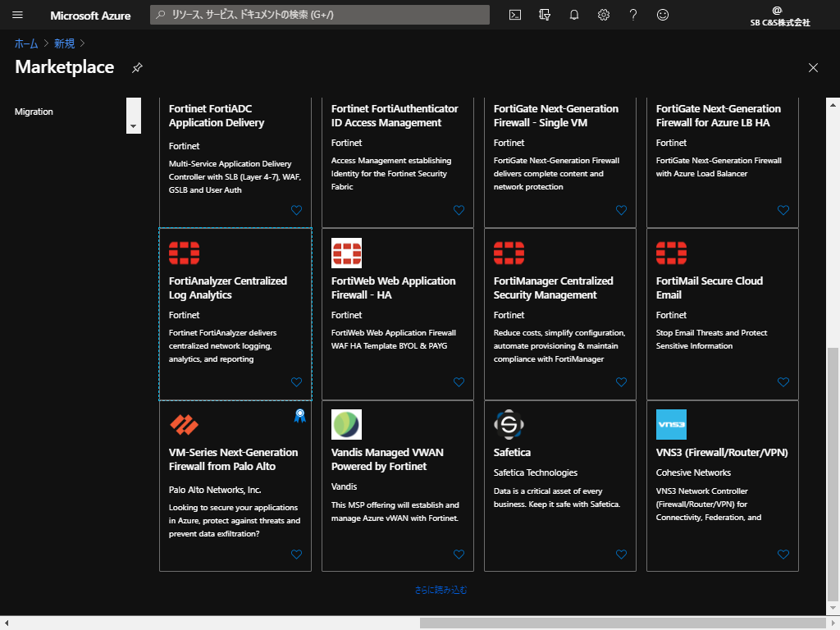Viewport: 840px width, 630px height.
Task: Open FortiAnalyzer Centralized Log Analytics title
Action: [x=228, y=288]
